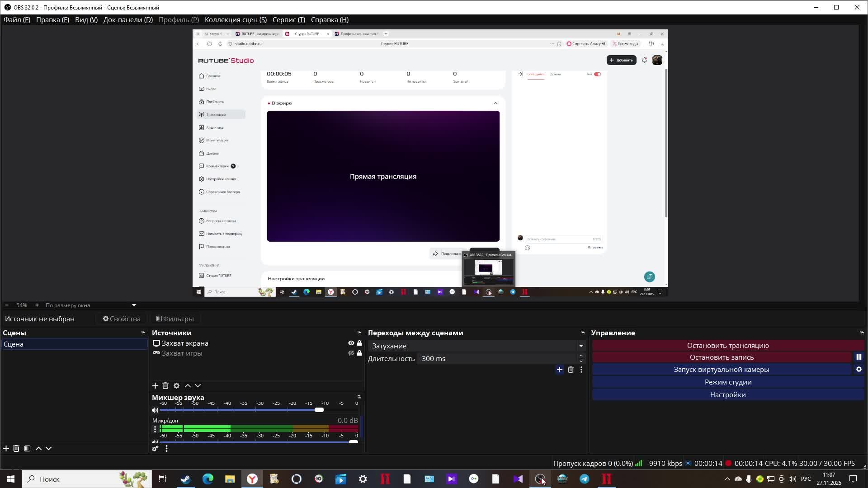Open Telegram from the Windows taskbar

pyautogui.click(x=584, y=479)
